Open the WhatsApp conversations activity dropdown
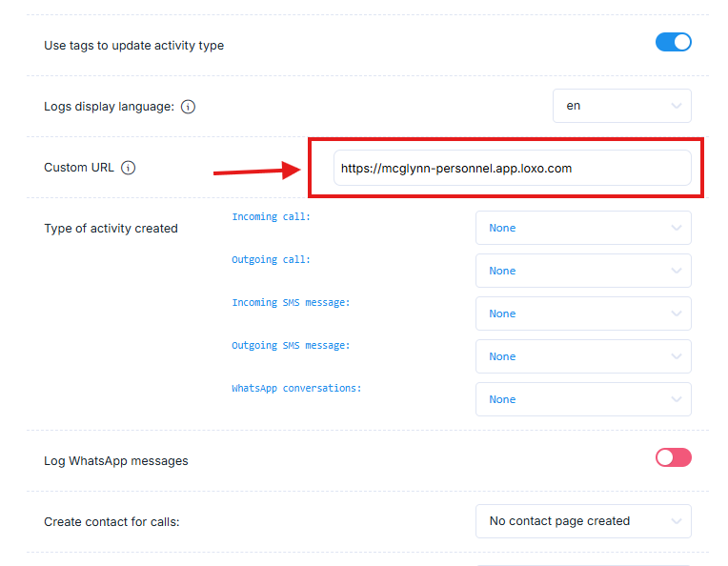The width and height of the screenshot is (728, 566). pyautogui.click(x=583, y=399)
